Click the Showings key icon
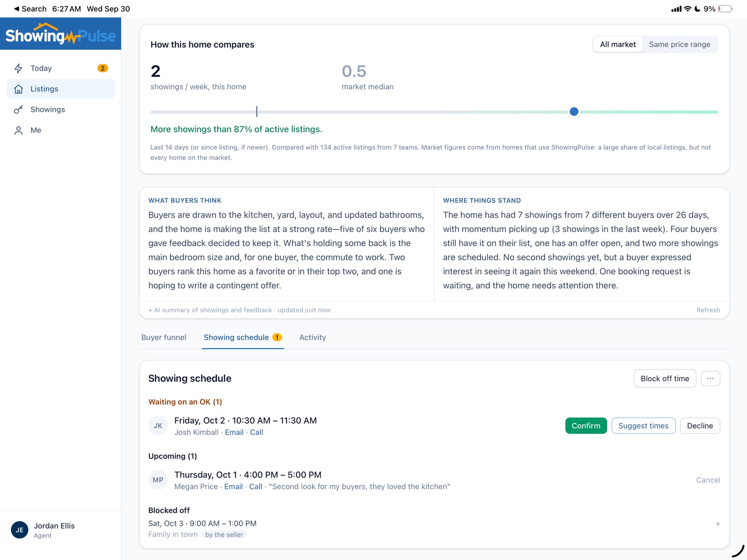 19,110
